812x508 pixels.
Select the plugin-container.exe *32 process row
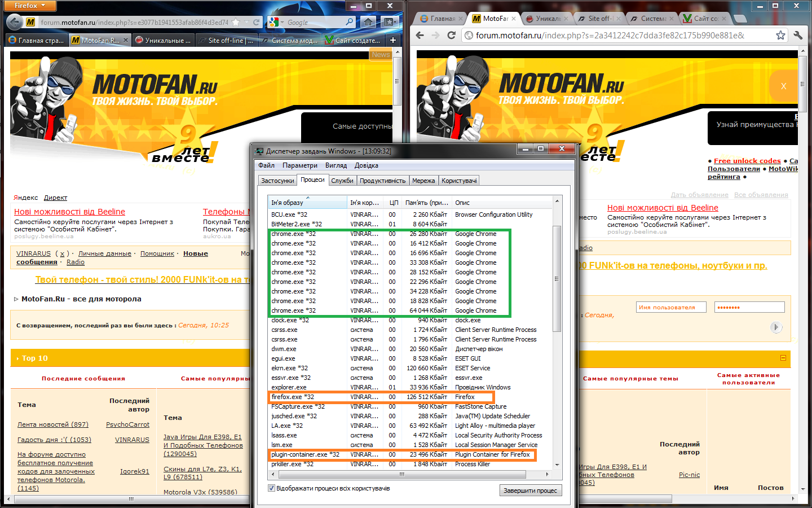(411, 454)
